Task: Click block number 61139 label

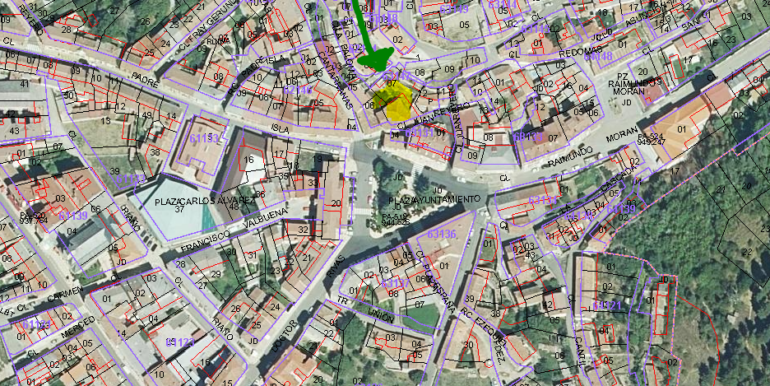Action: point(73,216)
